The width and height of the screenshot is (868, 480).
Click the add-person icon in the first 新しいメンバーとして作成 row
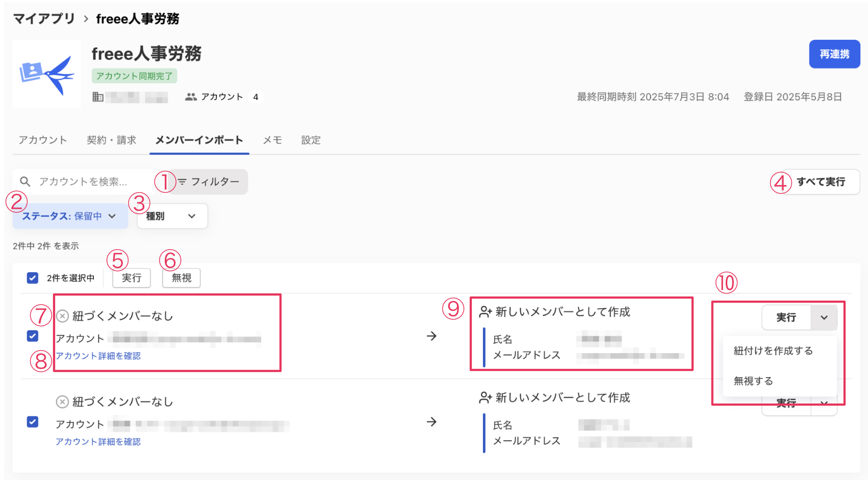coord(486,312)
